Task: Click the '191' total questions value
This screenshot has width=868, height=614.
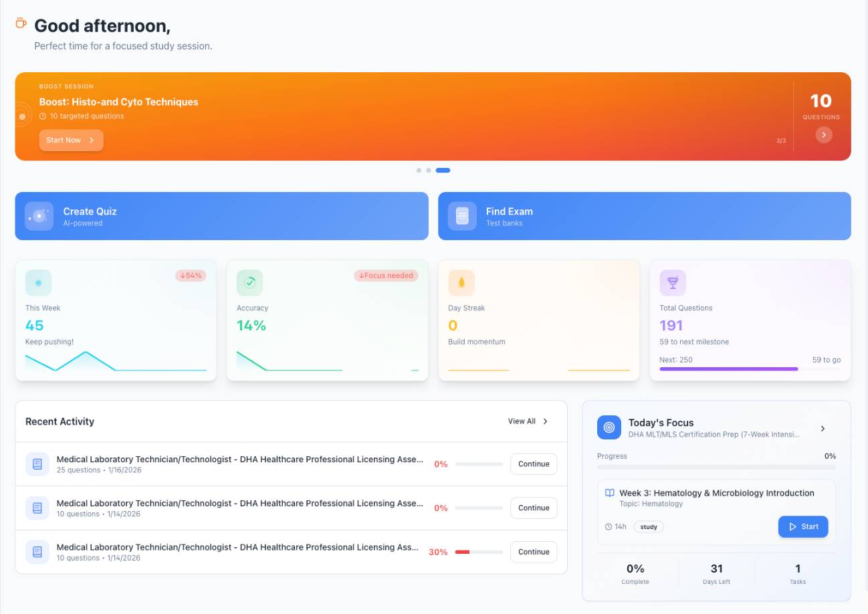Action: click(x=671, y=326)
